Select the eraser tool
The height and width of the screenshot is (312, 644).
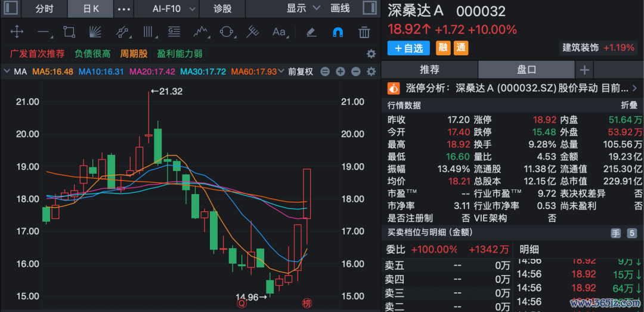coord(312,32)
